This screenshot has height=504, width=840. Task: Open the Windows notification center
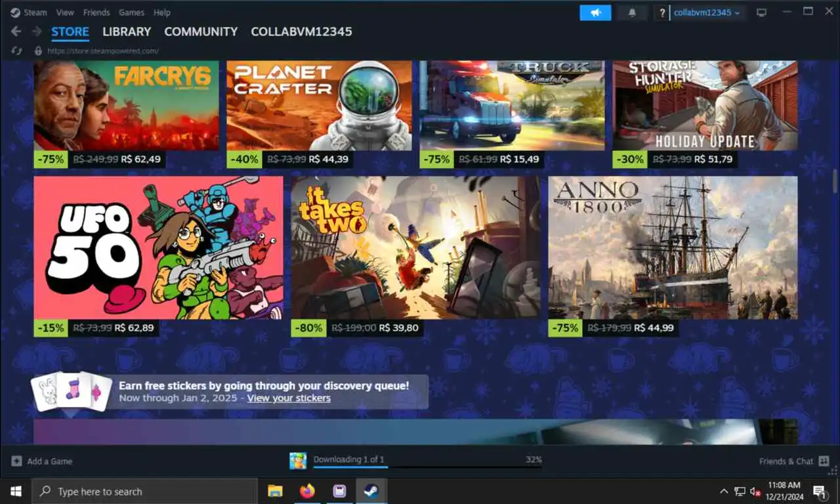coord(820,491)
